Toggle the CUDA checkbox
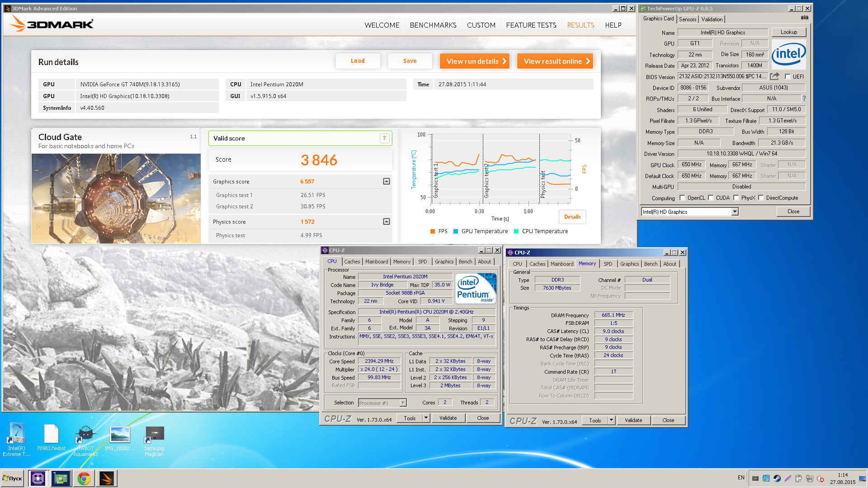This screenshot has width=868, height=488. coord(711,197)
